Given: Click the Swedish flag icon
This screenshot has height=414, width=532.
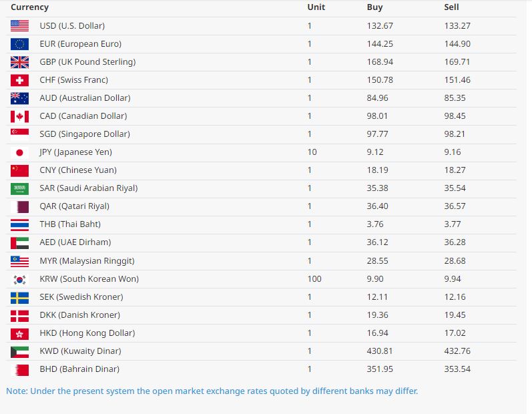Looking at the screenshot, I should [19, 297].
